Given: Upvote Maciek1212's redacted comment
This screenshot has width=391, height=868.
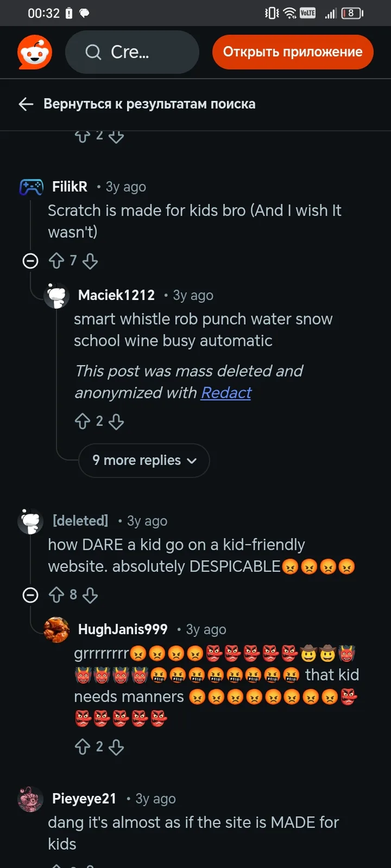Looking at the screenshot, I should [x=83, y=422].
